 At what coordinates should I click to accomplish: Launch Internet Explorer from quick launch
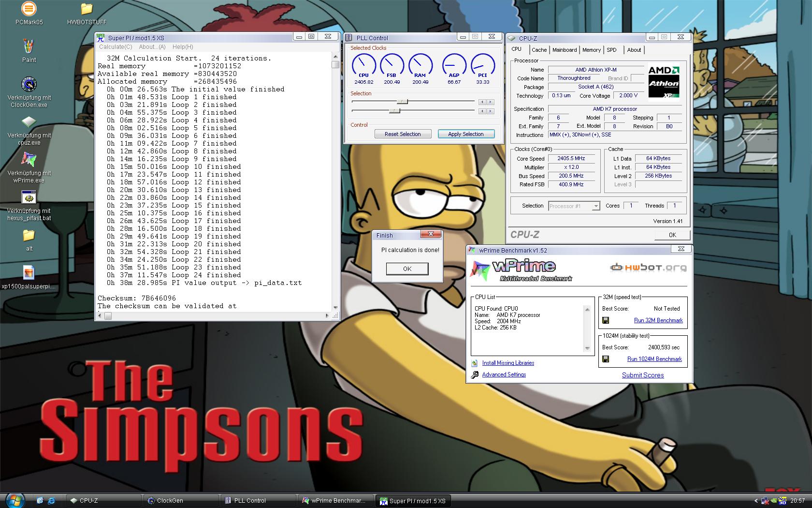51,501
